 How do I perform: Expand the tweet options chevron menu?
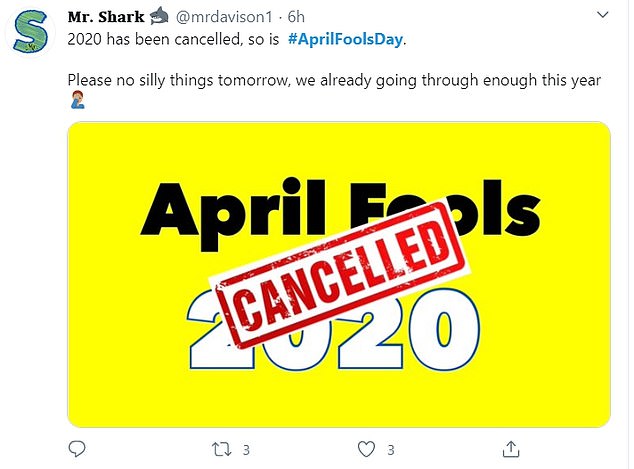[x=602, y=16]
